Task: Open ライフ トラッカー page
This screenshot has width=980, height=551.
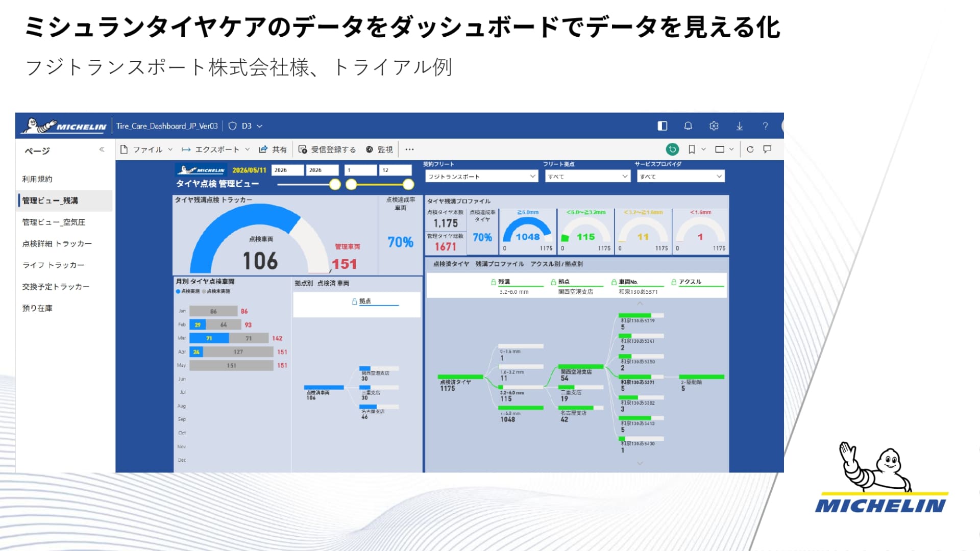Action: [64, 265]
